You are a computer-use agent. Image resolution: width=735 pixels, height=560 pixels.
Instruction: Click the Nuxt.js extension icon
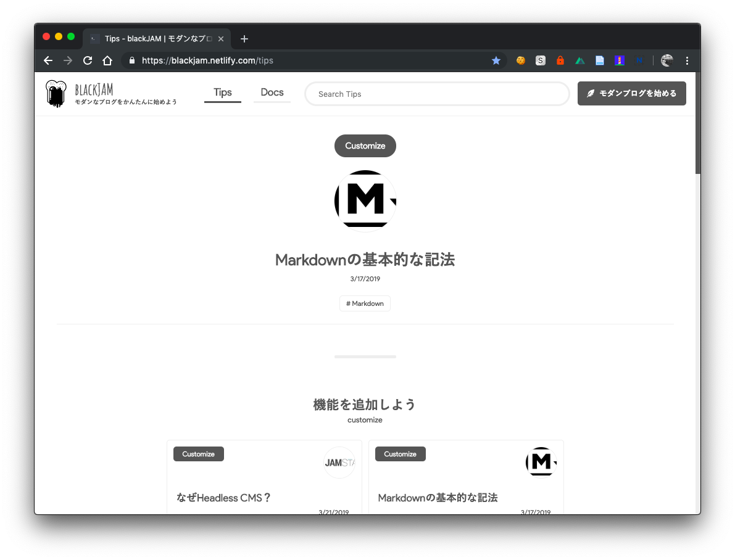click(580, 60)
